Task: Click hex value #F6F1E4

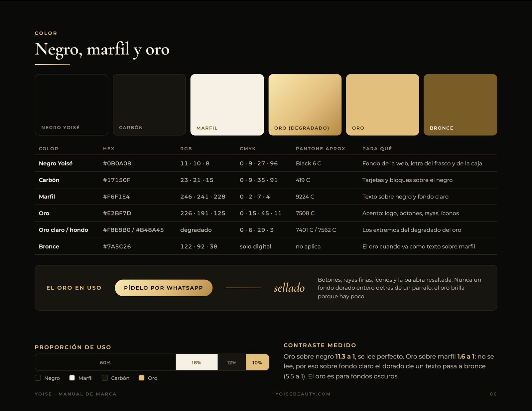Action: click(x=116, y=197)
